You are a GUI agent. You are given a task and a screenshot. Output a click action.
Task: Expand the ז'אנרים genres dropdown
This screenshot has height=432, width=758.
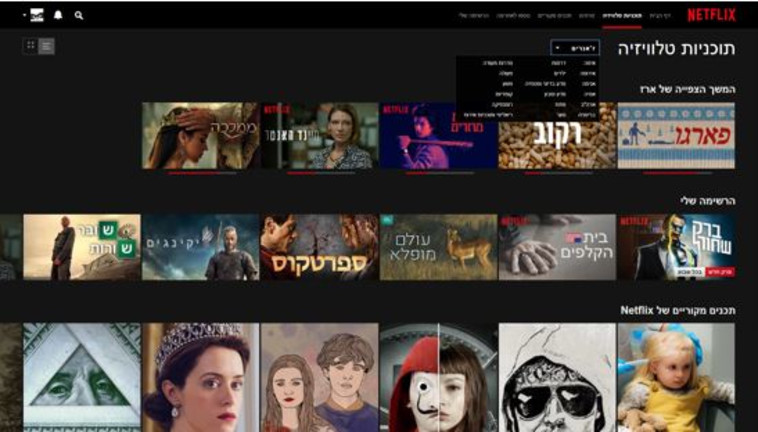pos(574,47)
